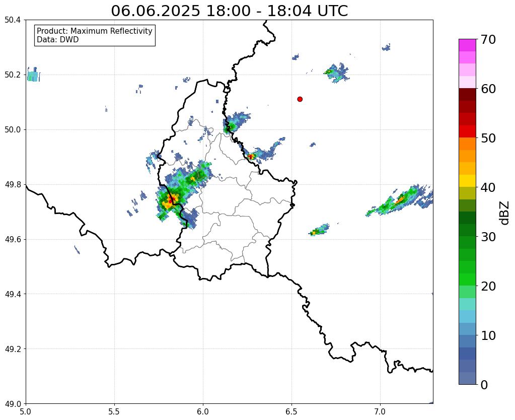Pick the yellow colorbar segment above 40
The height and width of the screenshot is (420, 515).
click(x=467, y=181)
